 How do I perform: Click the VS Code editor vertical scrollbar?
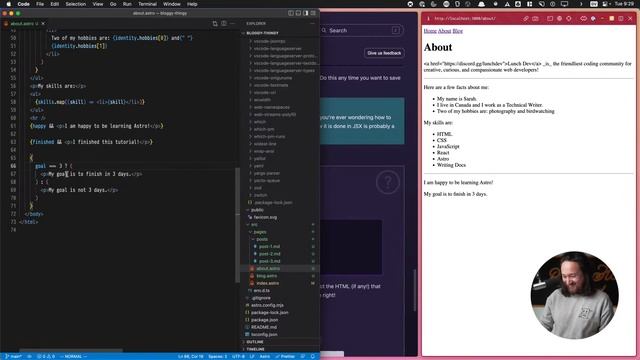pyautogui.click(x=237, y=225)
